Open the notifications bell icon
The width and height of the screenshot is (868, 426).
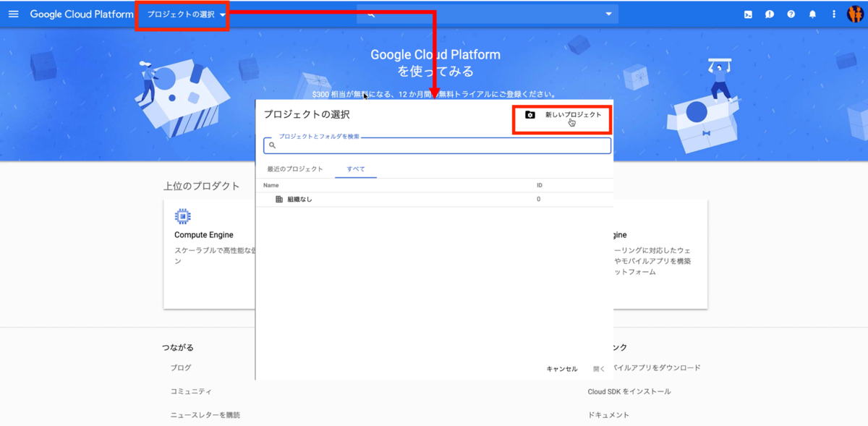(x=812, y=14)
